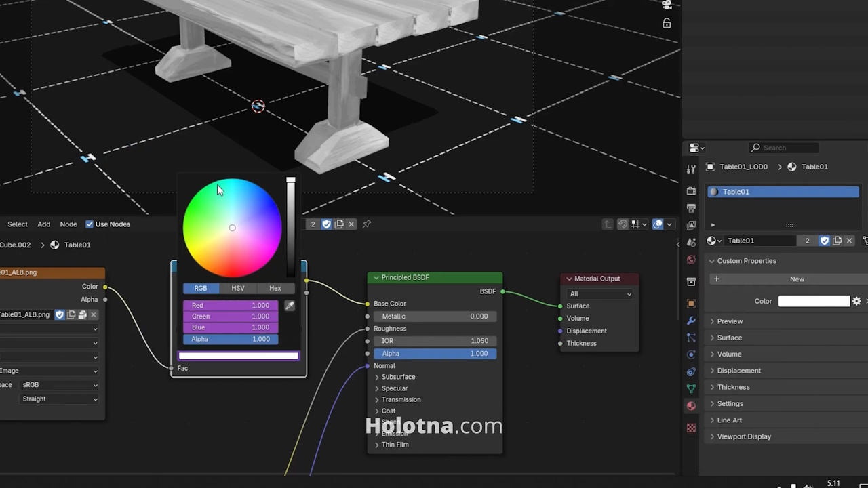Switch color picker to Hex tab
Screen dimensions: 868x488
(x=275, y=288)
